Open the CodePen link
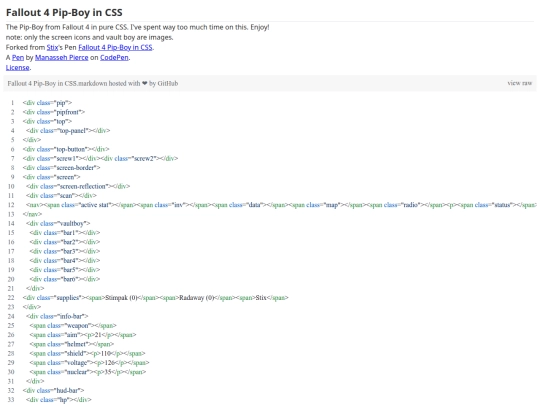The height and width of the screenshot is (405, 540). tap(114, 58)
